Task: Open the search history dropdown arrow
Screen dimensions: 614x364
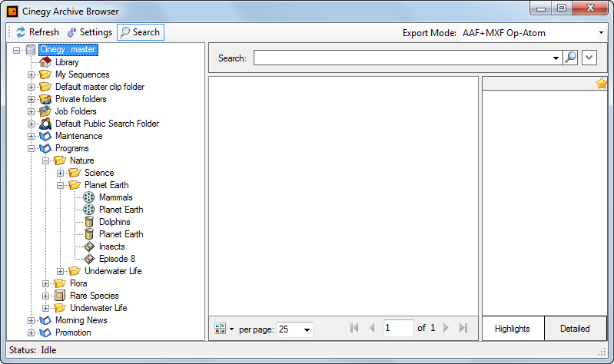Action: tap(556, 58)
